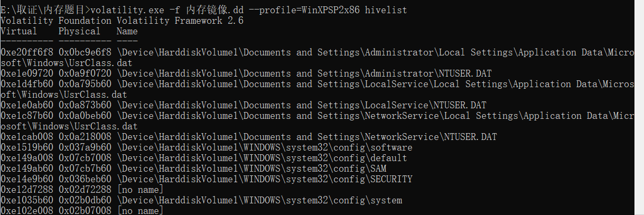Click physical address 0x07cb7b60

(x=85, y=169)
